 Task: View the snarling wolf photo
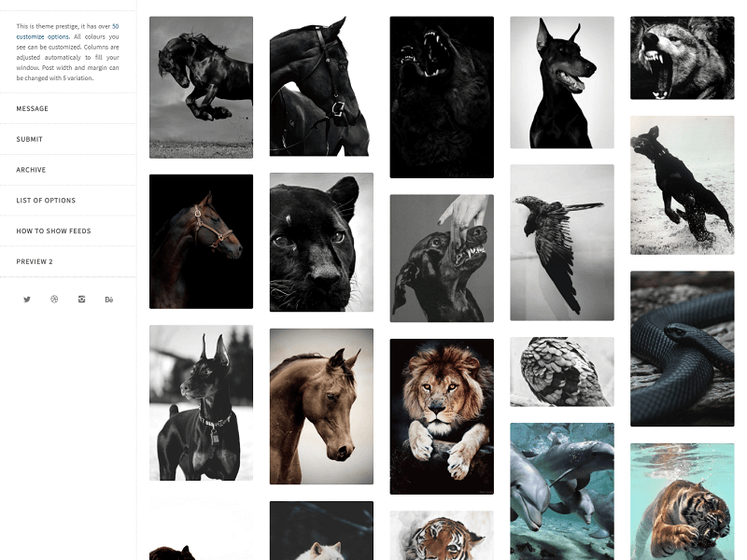click(x=683, y=58)
